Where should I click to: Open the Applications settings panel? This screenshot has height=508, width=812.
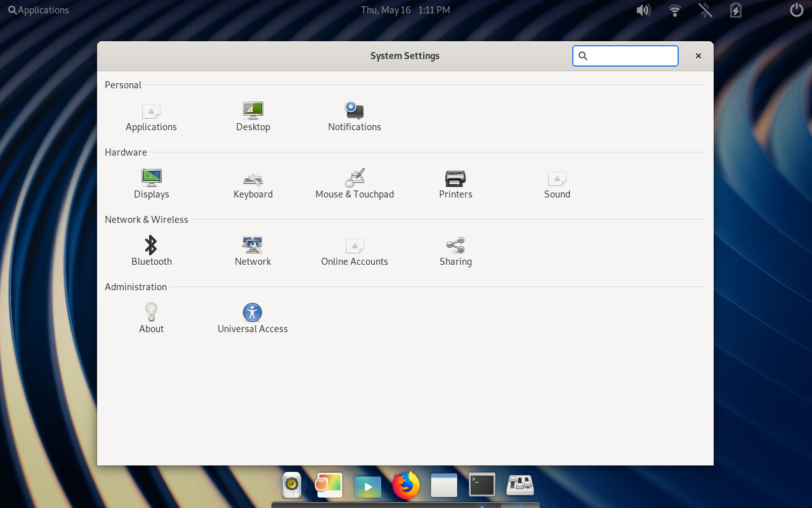151,116
